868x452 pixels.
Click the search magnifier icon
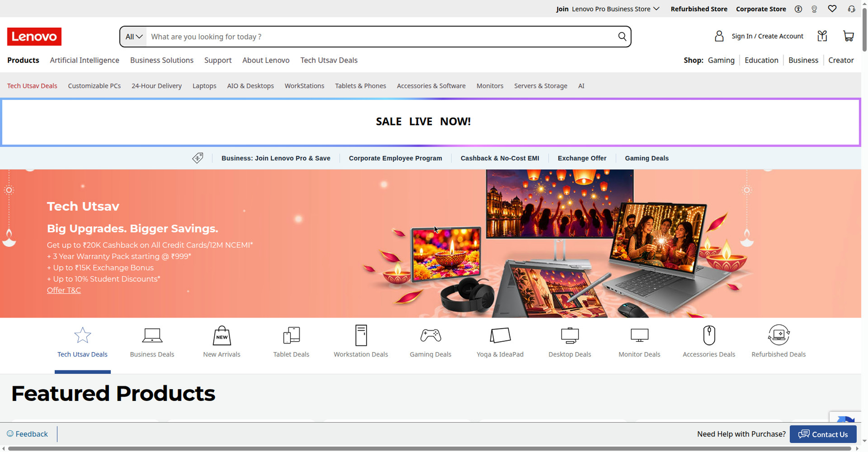point(622,36)
